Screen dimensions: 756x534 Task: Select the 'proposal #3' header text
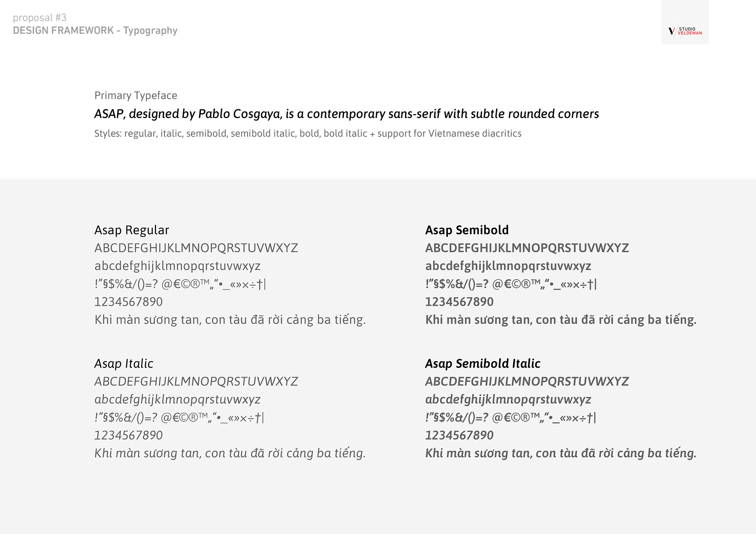point(40,18)
